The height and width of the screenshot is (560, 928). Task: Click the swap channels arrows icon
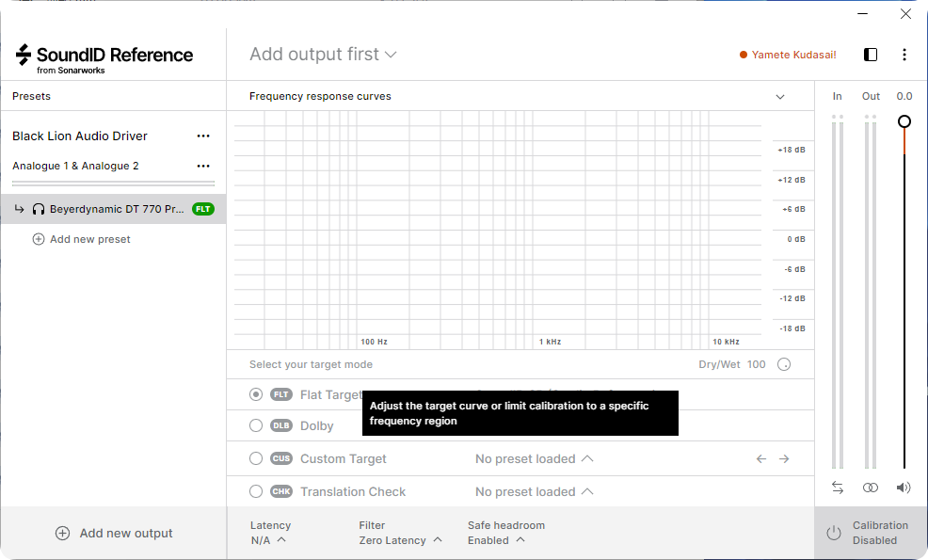tap(837, 488)
